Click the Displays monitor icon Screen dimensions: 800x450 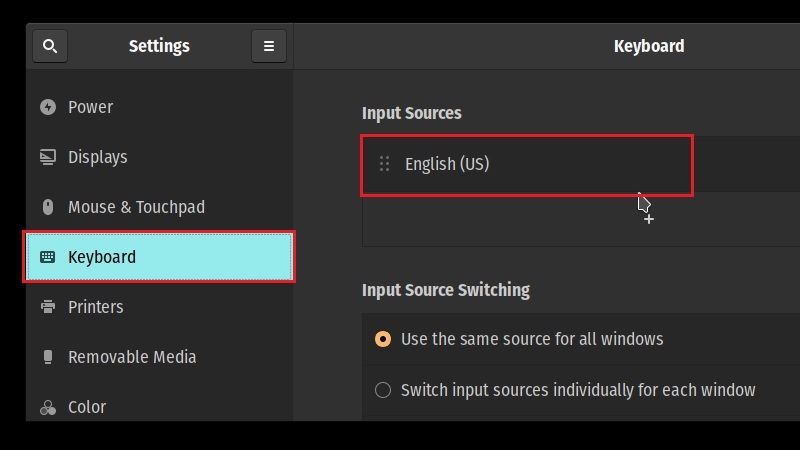click(x=47, y=157)
